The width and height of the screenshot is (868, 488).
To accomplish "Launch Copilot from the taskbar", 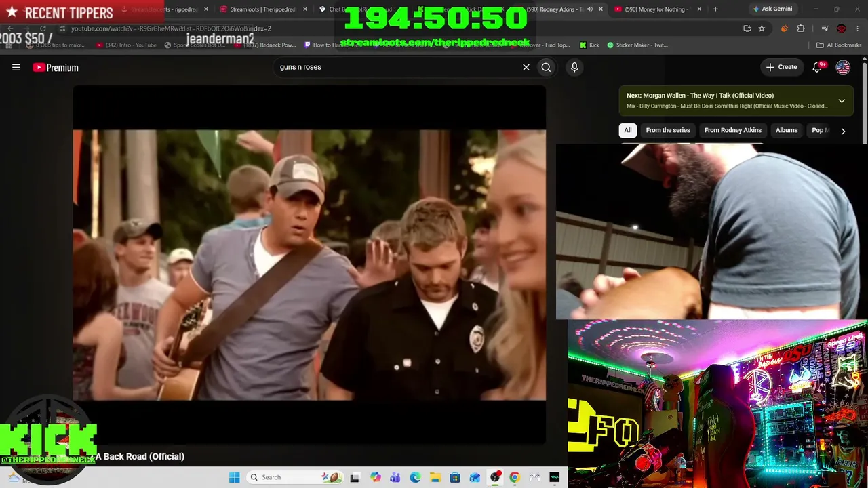I will point(376,477).
